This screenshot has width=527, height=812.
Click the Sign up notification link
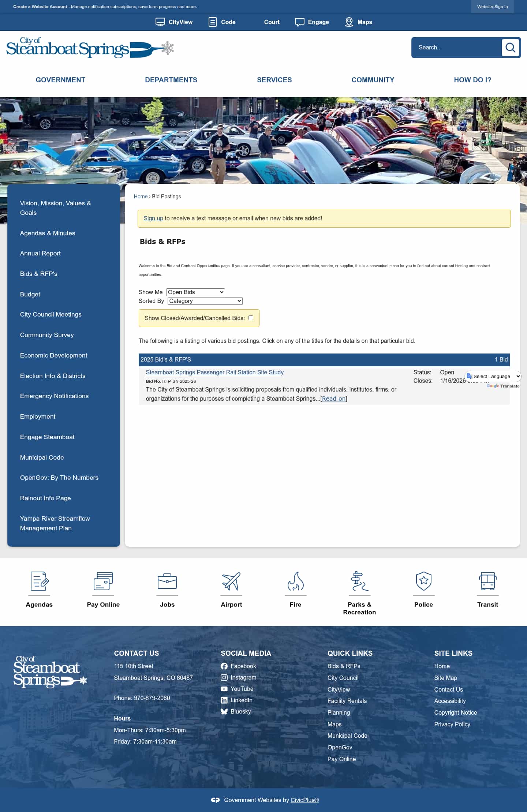click(x=153, y=218)
